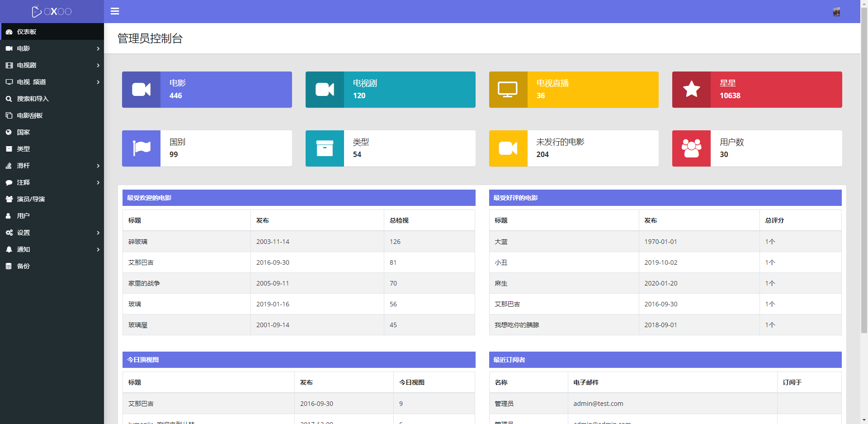Image resolution: width=868 pixels, height=424 pixels.
Task: Click the monitor icon on 电视直播 card
Action: pyautogui.click(x=508, y=90)
